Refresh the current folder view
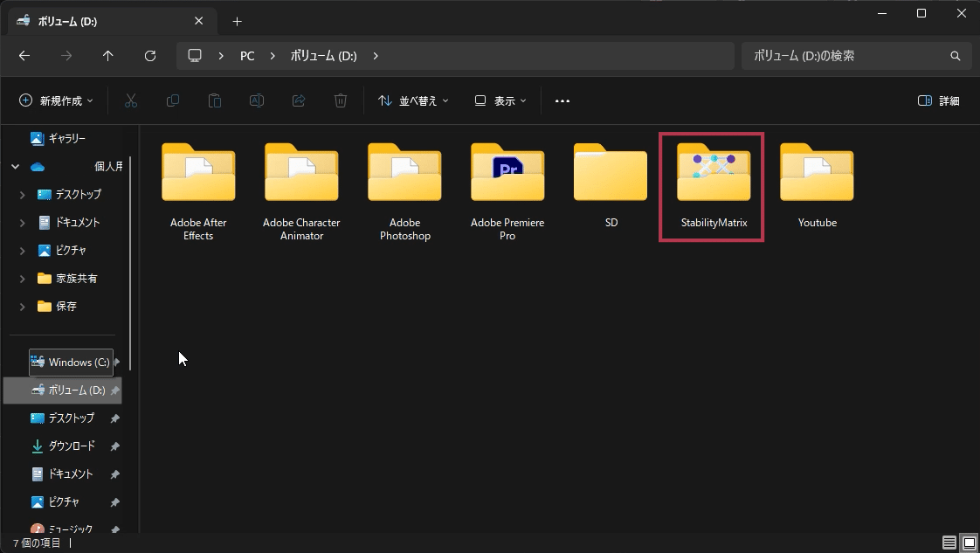 click(150, 56)
